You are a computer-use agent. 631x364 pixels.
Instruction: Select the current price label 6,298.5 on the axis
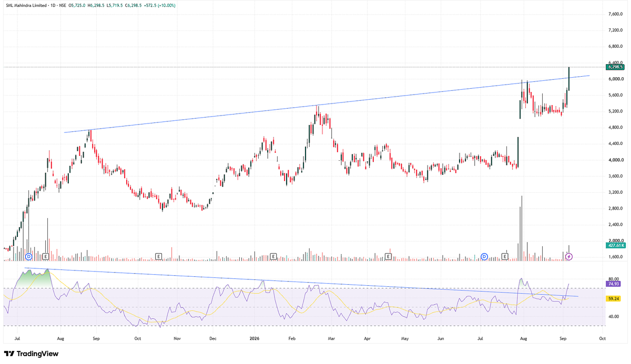pos(615,67)
